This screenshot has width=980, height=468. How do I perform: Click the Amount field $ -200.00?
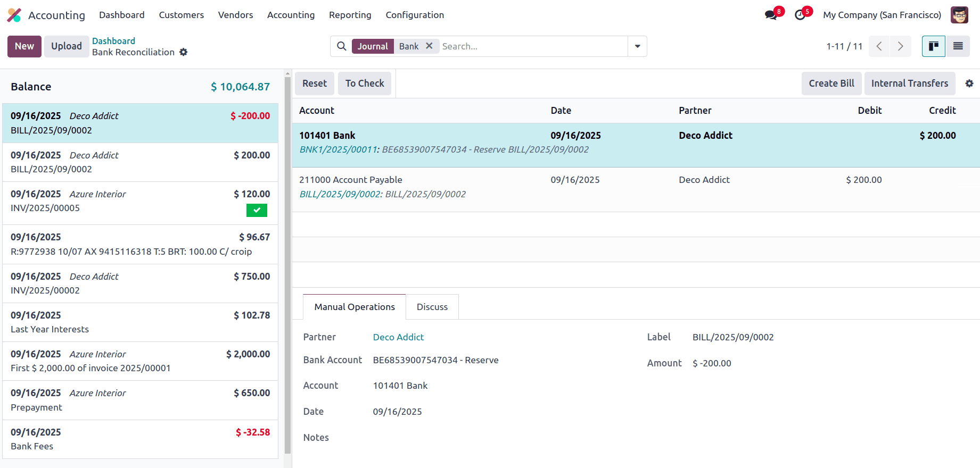712,363
